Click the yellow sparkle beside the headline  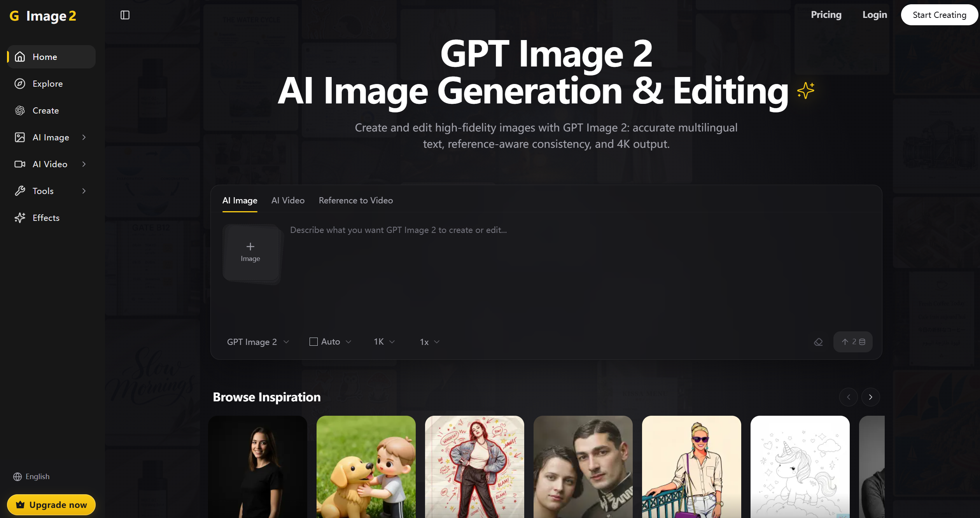pyautogui.click(x=806, y=90)
